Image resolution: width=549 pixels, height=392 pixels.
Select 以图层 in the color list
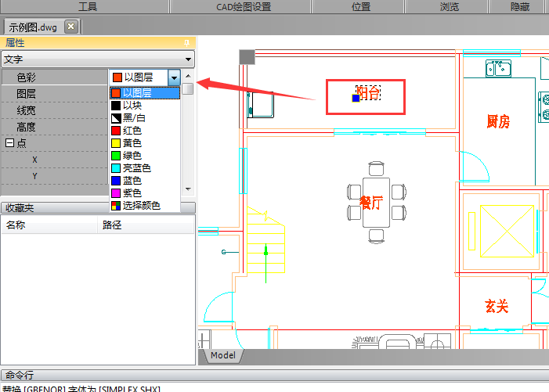pos(137,93)
